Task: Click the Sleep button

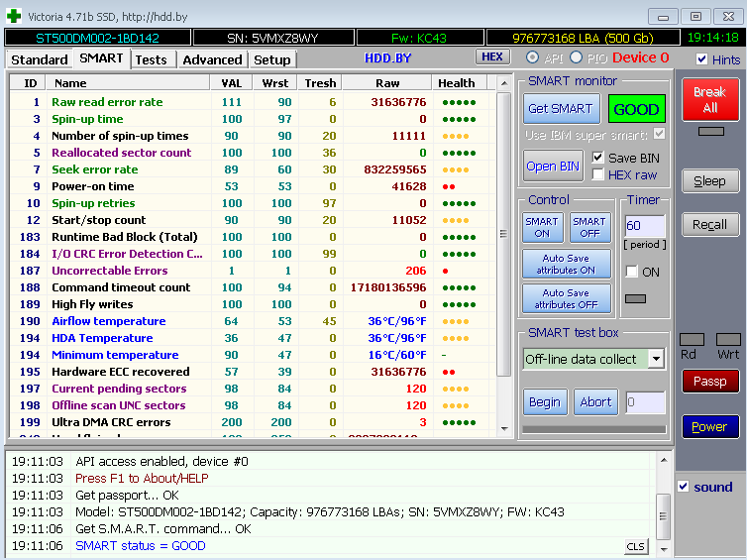Action: click(710, 181)
